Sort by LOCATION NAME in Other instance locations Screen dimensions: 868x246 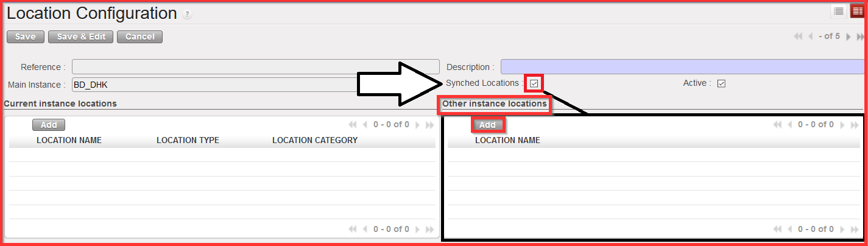[507, 140]
